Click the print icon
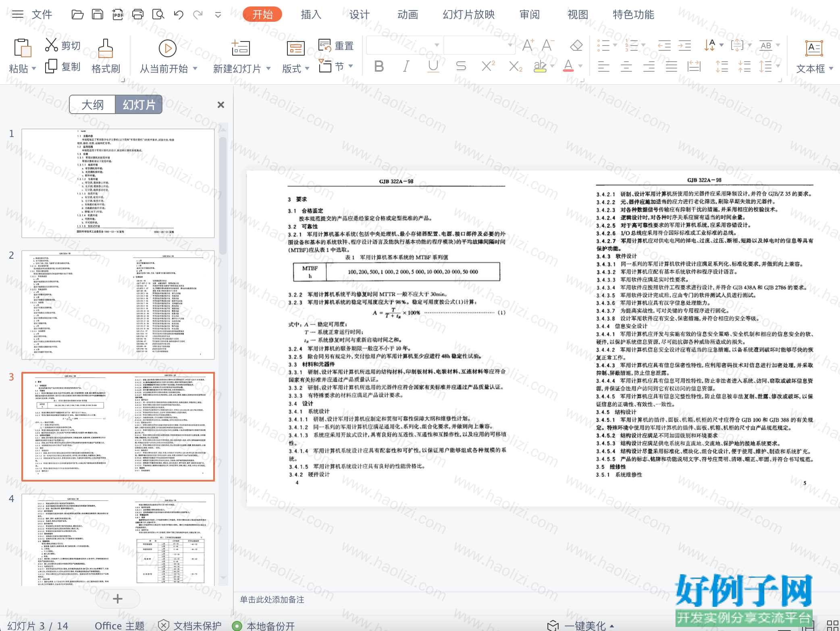Screen dimensions: 840x631 (x=138, y=15)
